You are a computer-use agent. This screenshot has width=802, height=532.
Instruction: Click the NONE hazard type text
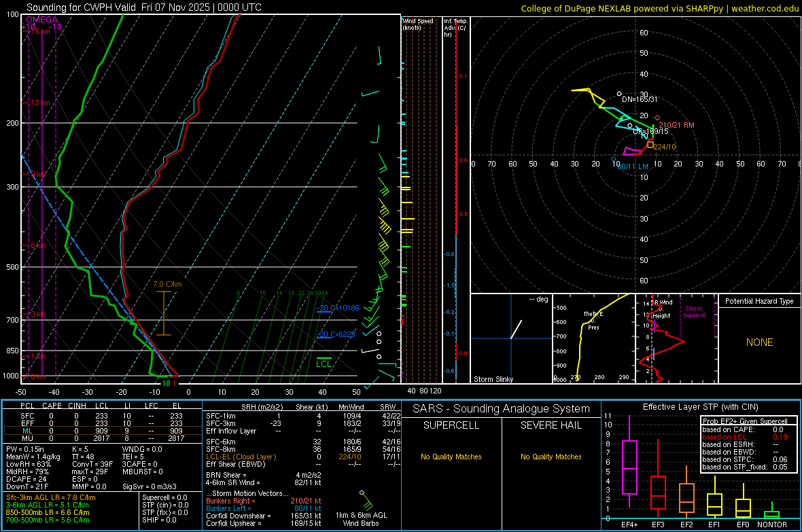(x=759, y=342)
